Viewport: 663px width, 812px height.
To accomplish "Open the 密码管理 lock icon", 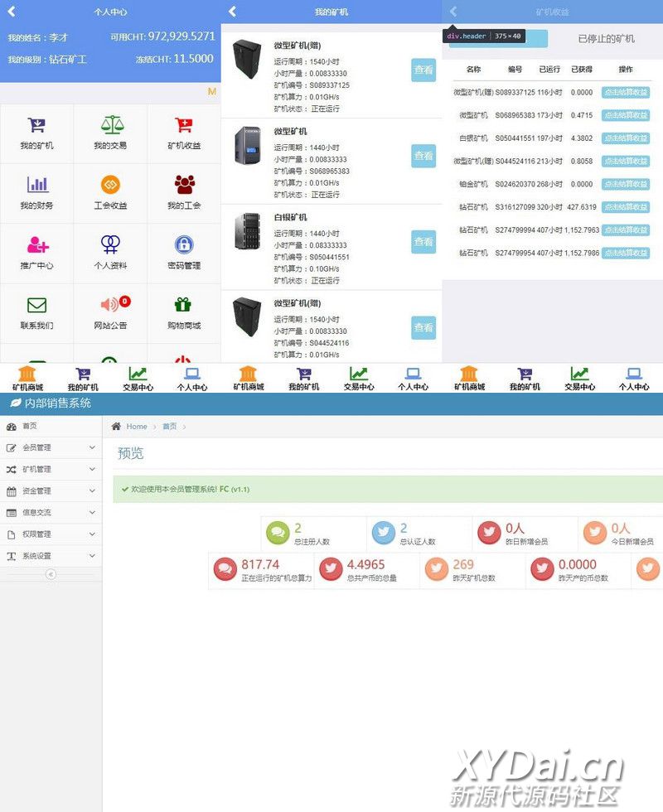I will pyautogui.click(x=184, y=244).
